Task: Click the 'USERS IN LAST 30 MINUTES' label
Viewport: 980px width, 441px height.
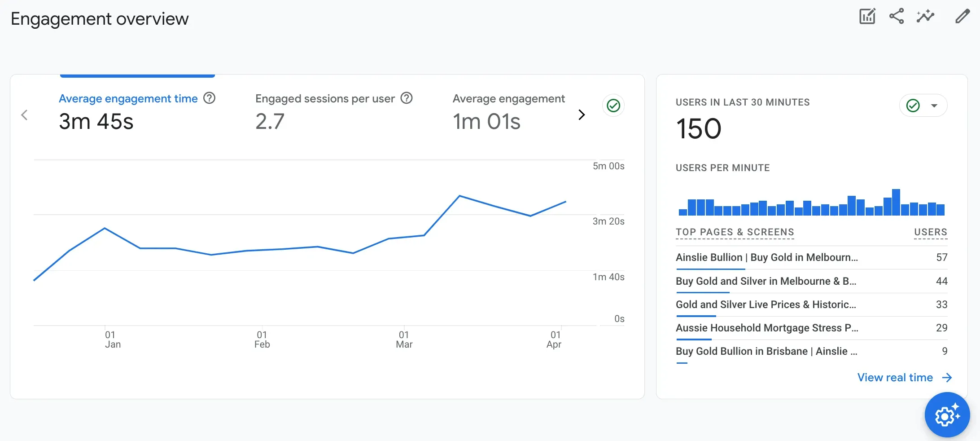Action: click(743, 102)
